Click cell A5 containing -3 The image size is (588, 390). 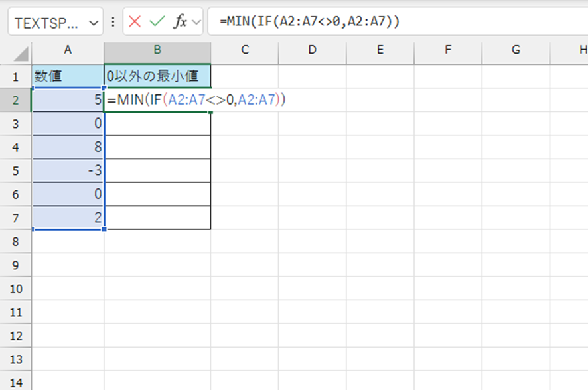click(68, 170)
